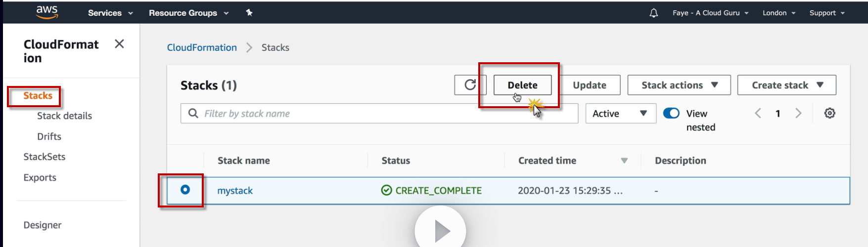Toggle the View nested switch

(671, 113)
